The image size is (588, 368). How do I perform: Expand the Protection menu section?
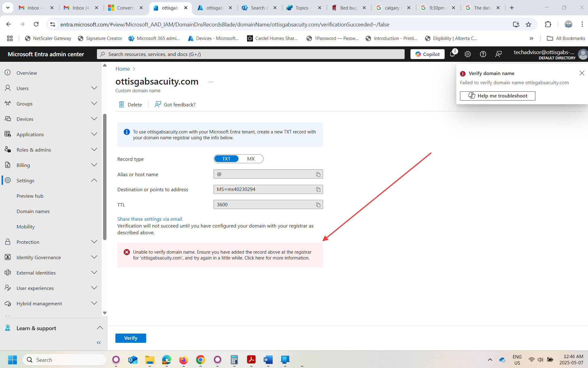click(94, 242)
